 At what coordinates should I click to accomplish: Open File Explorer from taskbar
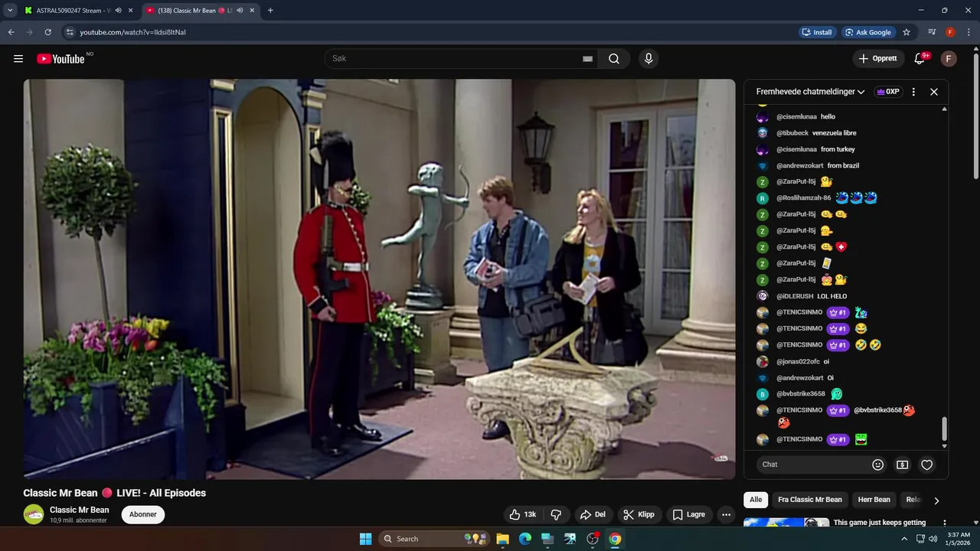click(502, 539)
